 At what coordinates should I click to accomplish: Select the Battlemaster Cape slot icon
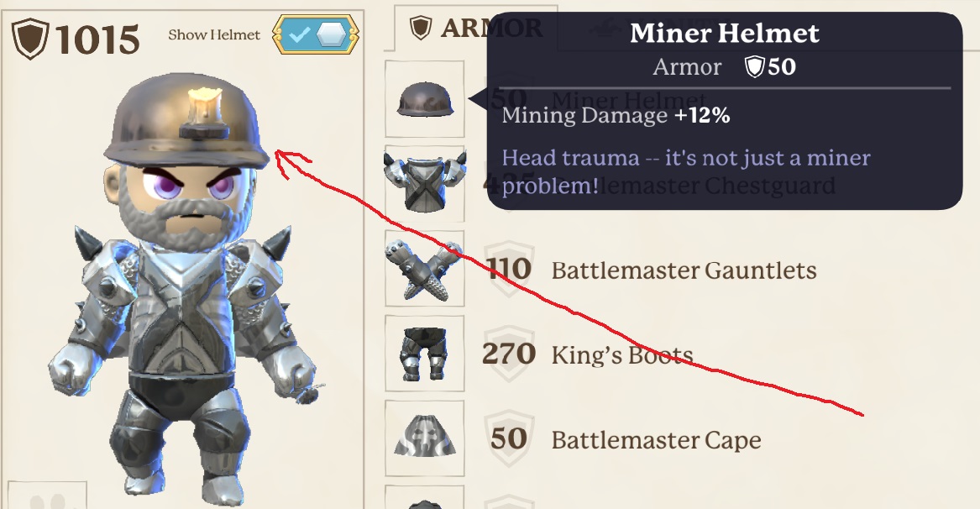coord(424,438)
